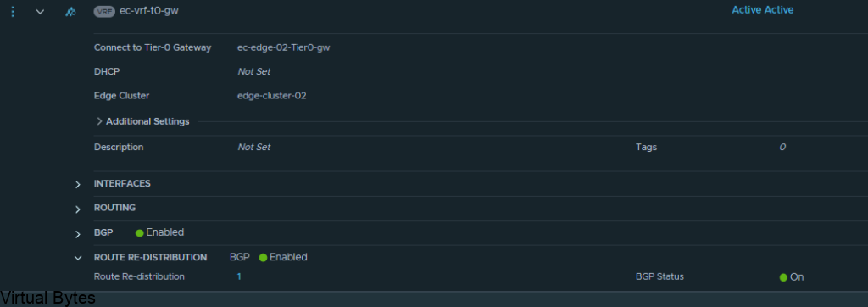Select the ec-vrf-t0-gw gateway name

click(x=149, y=10)
